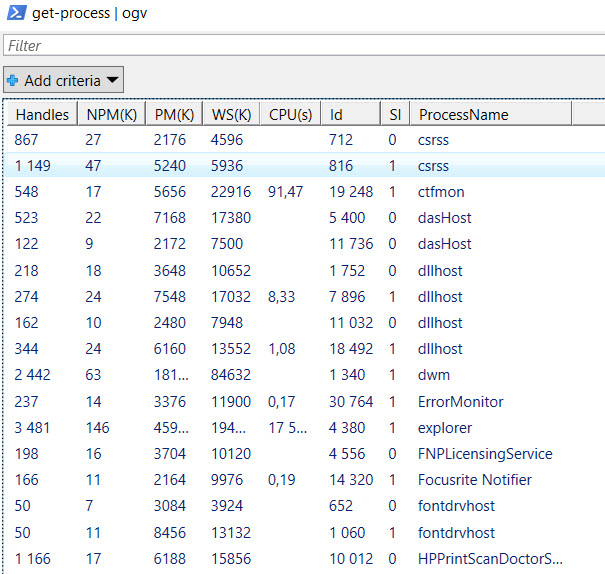The height and width of the screenshot is (574, 605).
Task: Click CPU value 8,33 in dllhost row
Action: point(282,297)
